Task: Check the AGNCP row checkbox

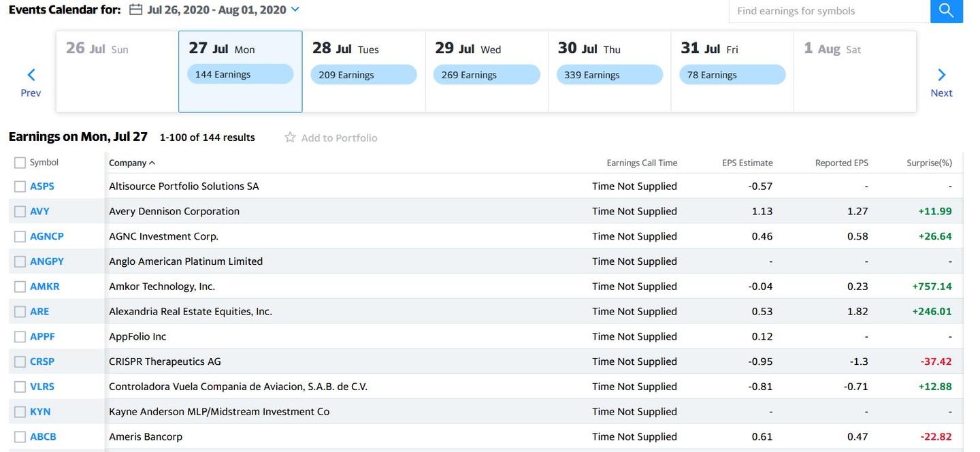Action: 20,236
